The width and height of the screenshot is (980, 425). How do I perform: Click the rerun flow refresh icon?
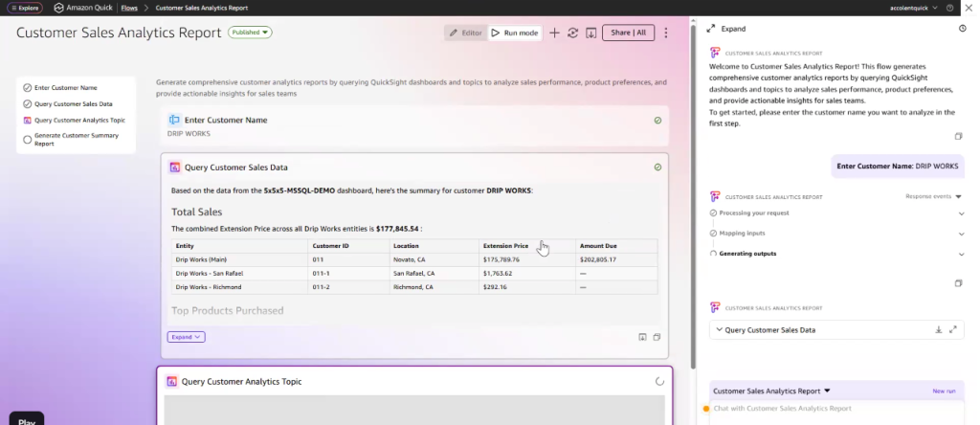point(572,33)
